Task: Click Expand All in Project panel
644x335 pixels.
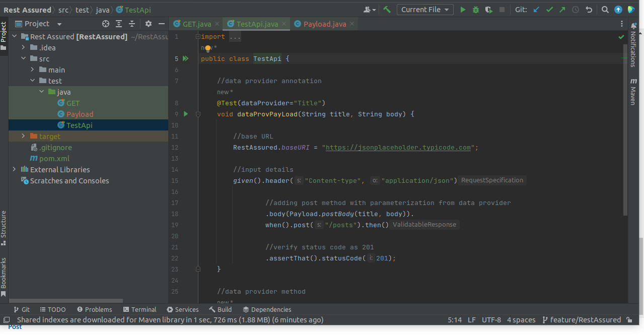Action: [x=119, y=24]
